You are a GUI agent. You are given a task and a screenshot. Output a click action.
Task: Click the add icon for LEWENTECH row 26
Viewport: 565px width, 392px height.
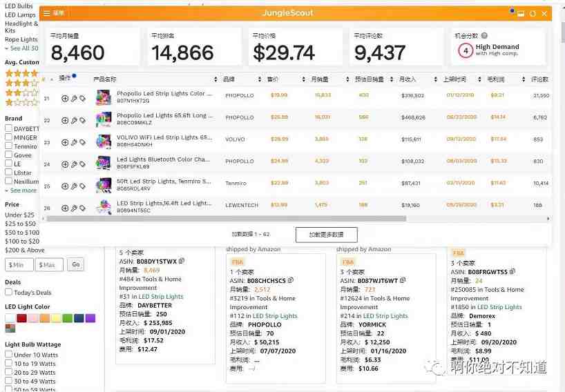[65, 208]
